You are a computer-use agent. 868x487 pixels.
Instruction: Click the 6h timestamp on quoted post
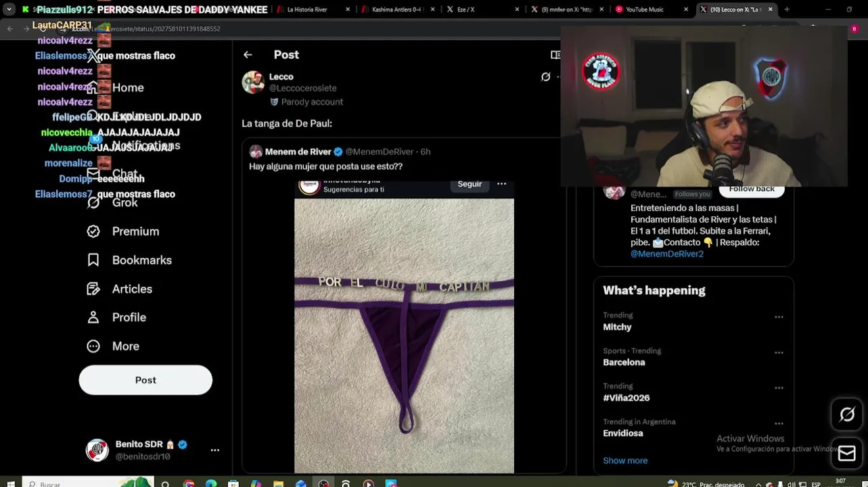(x=425, y=152)
